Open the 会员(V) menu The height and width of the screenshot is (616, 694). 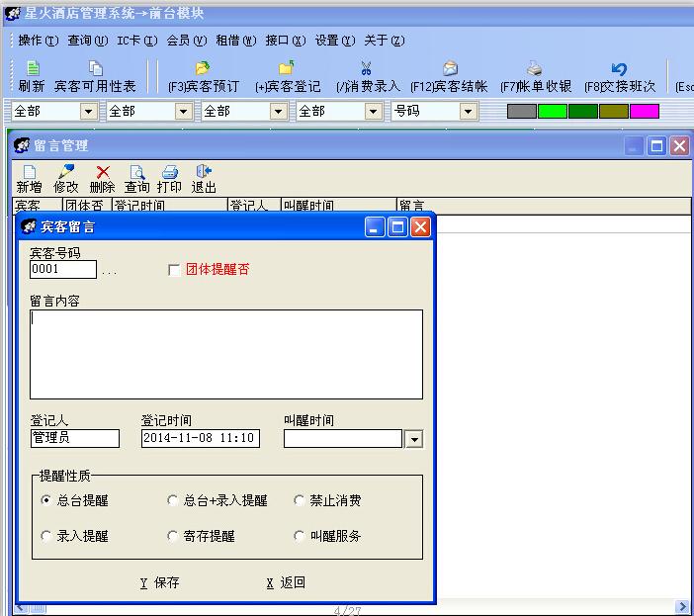(186, 41)
